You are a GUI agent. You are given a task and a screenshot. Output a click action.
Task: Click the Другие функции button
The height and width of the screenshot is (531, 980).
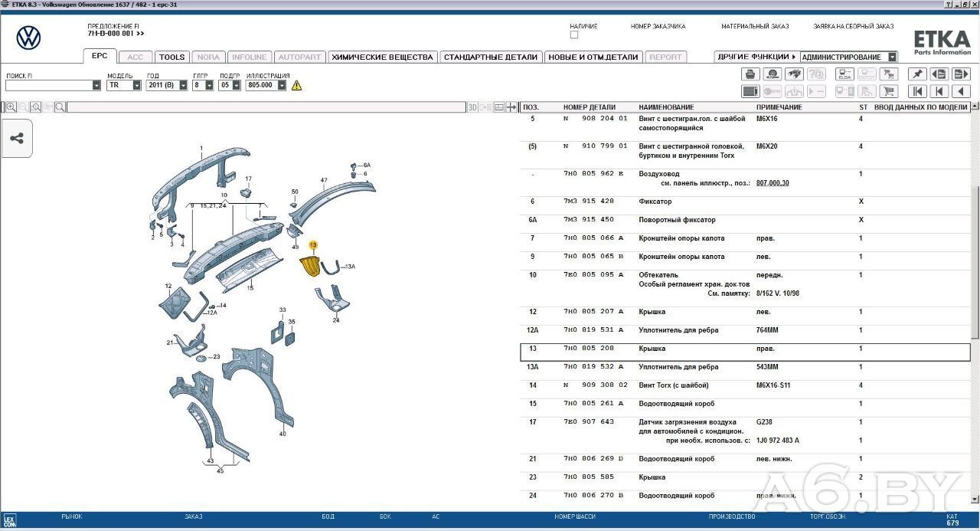click(756, 57)
